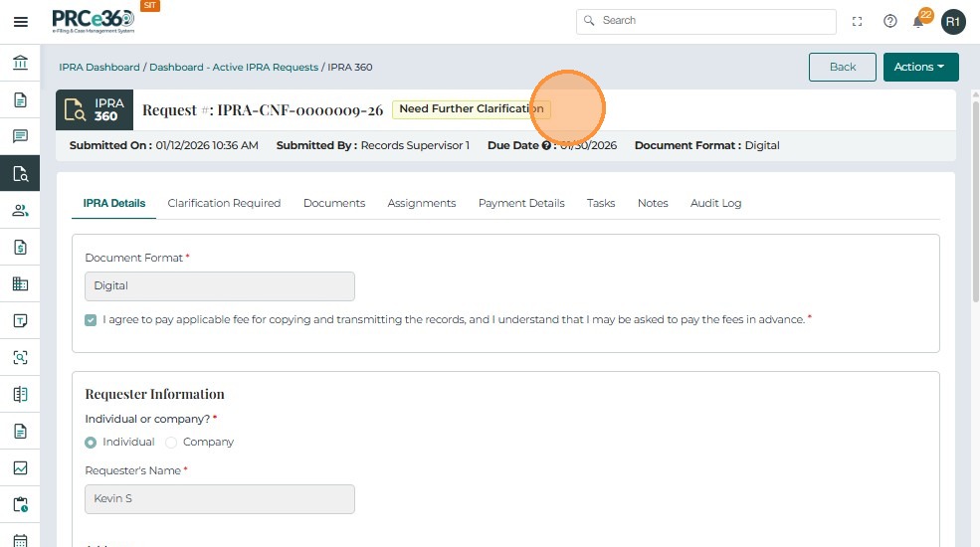Open the hamburger navigation menu
Screen dimensions: 980x547
pyautogui.click(x=20, y=22)
